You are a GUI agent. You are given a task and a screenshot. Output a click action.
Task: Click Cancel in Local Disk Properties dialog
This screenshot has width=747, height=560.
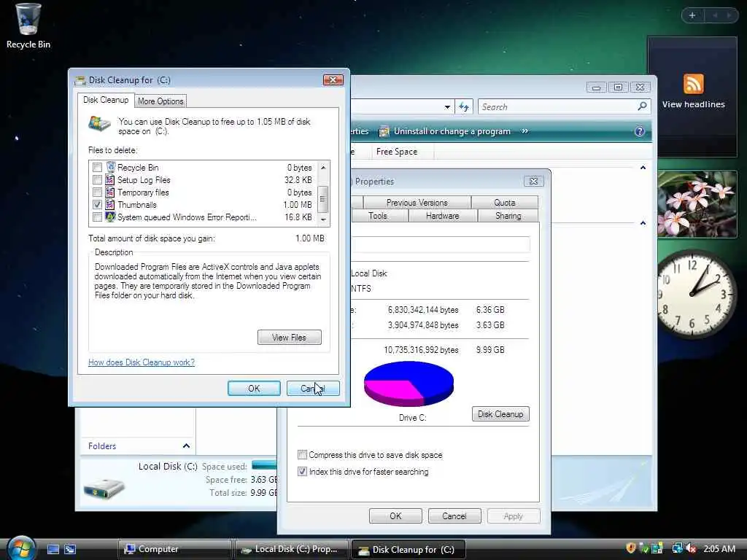pos(454,516)
